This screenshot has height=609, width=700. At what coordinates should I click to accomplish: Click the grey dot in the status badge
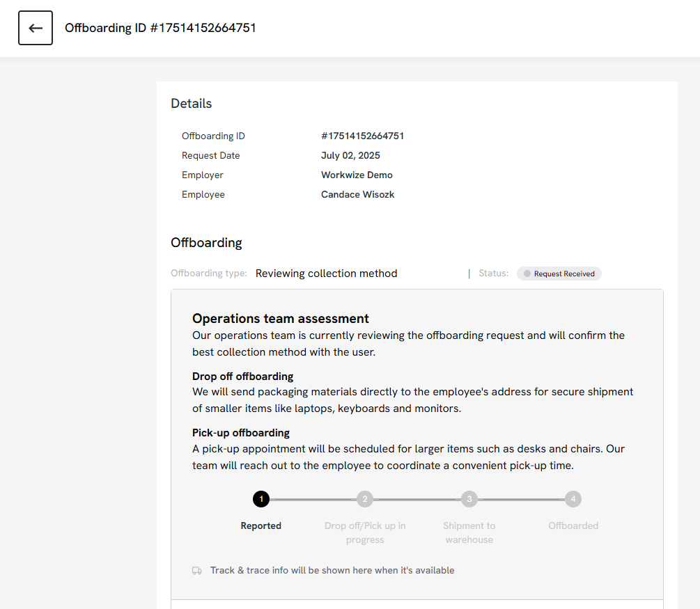pos(527,274)
